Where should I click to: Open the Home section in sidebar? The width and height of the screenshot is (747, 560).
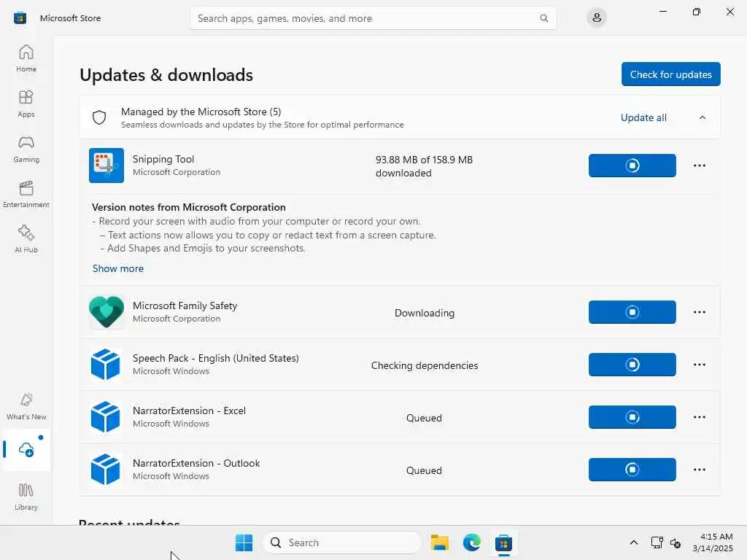coord(26,58)
